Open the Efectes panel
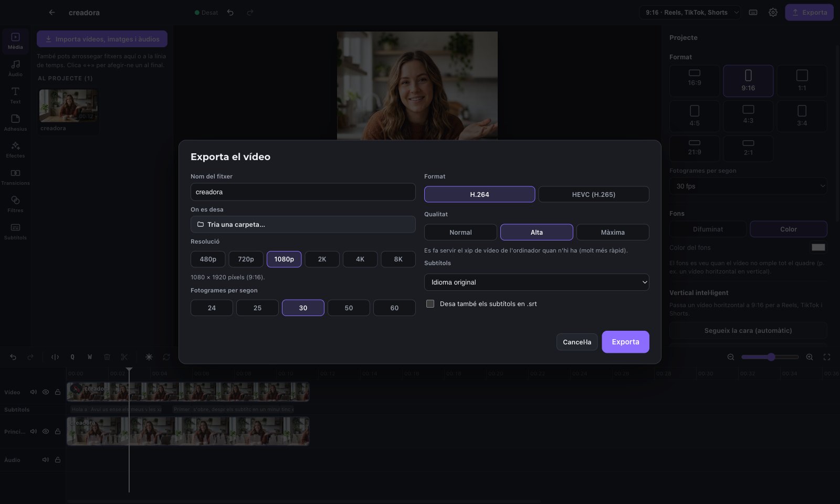 point(15,149)
